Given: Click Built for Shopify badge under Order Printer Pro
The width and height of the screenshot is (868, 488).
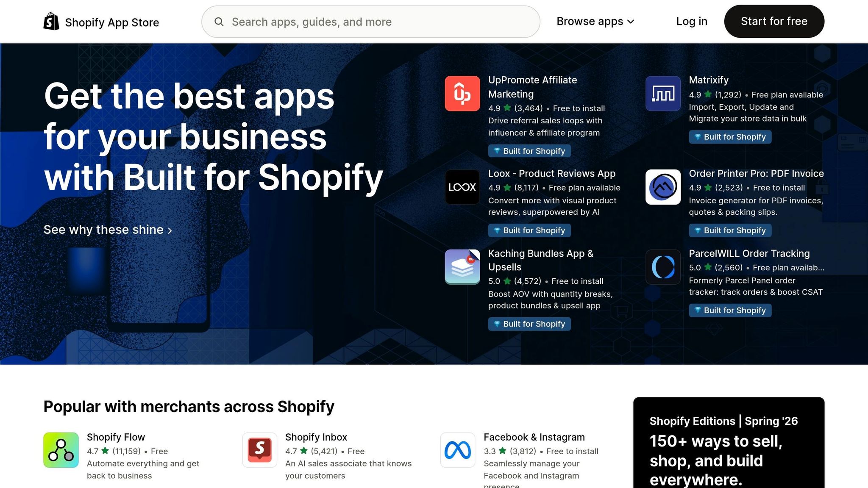Looking at the screenshot, I should coord(730,230).
